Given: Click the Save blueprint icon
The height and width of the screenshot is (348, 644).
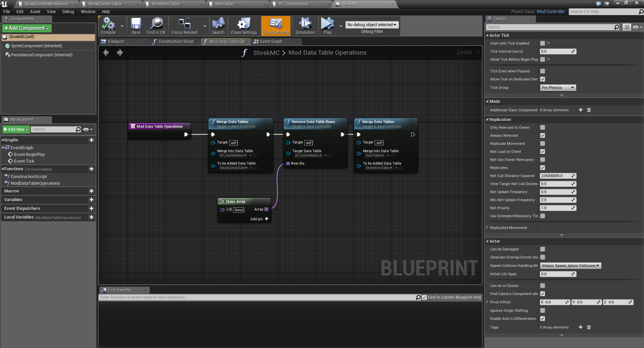Looking at the screenshot, I should point(136,25).
